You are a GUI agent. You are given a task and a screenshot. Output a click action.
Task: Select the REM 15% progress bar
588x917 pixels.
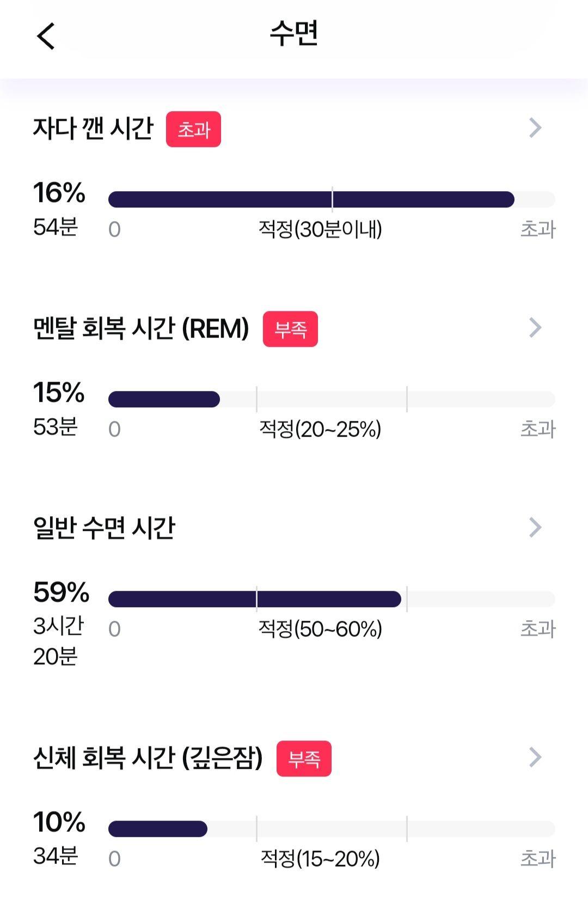point(332,399)
